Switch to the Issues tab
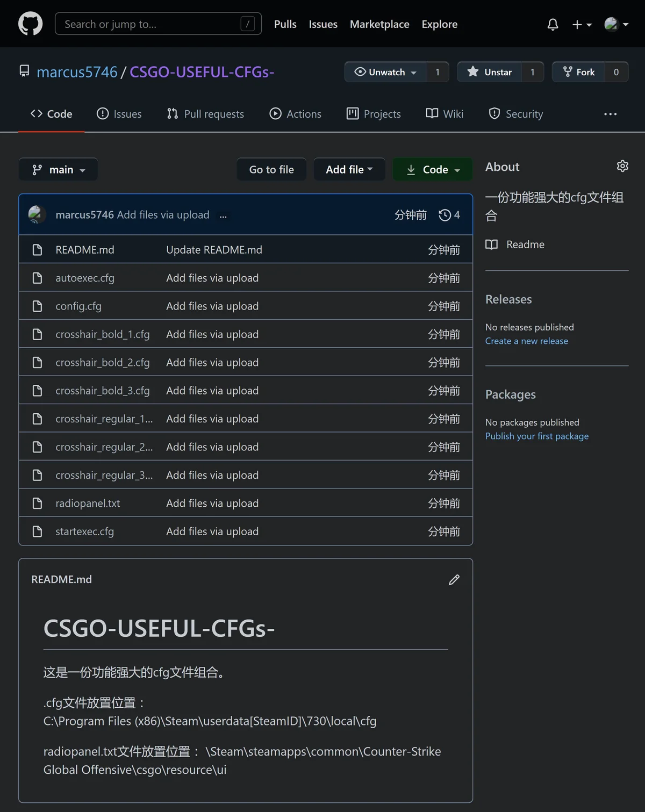This screenshot has height=812, width=645. (x=119, y=114)
